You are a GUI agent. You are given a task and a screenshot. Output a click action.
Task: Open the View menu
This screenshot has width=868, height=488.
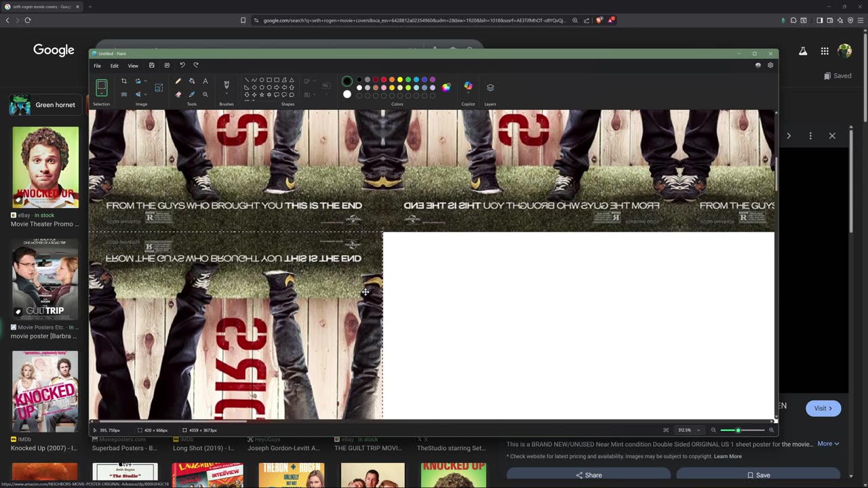point(133,66)
